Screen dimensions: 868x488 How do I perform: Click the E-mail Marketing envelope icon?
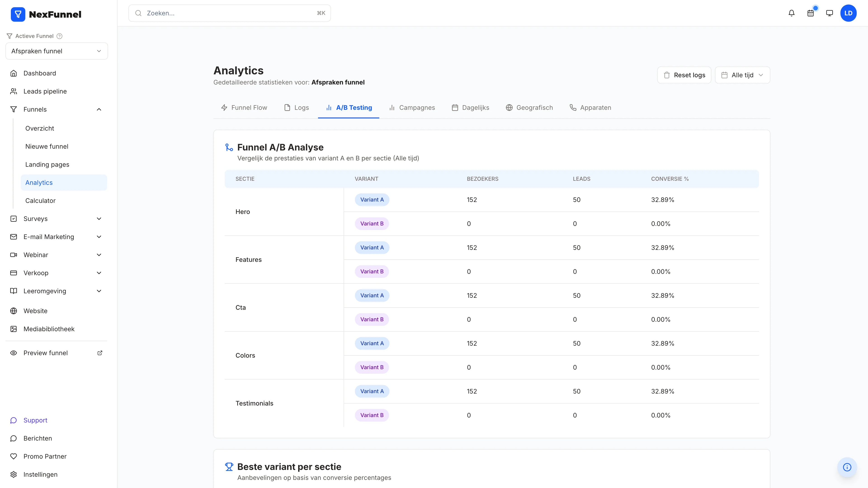coord(14,237)
